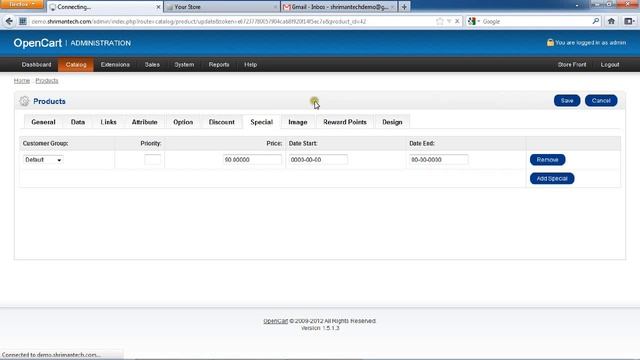Click the Date End input field
640x360 pixels.
[439, 160]
